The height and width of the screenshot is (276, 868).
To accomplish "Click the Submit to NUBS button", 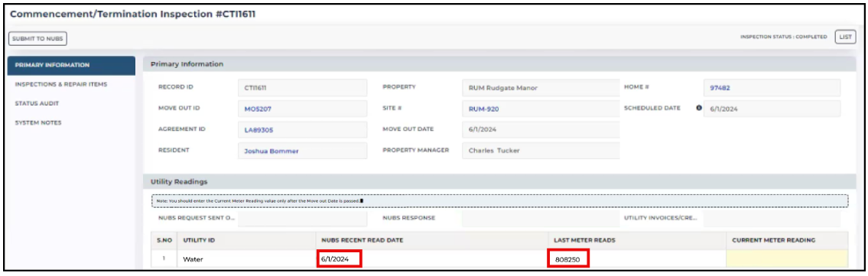I will pyautogui.click(x=37, y=38).
